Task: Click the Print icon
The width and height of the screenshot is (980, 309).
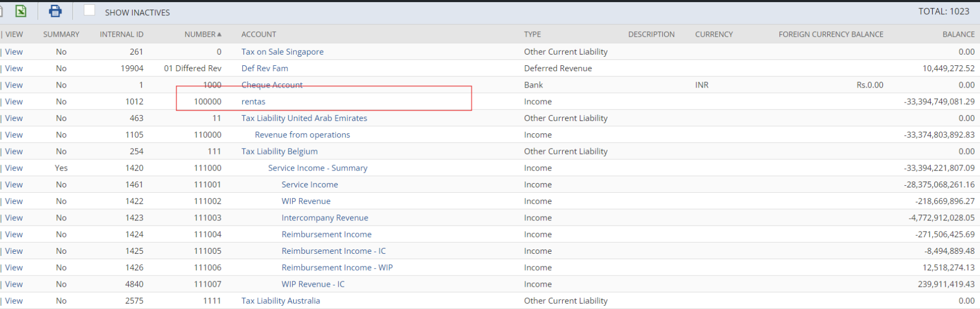Action: (x=55, y=11)
